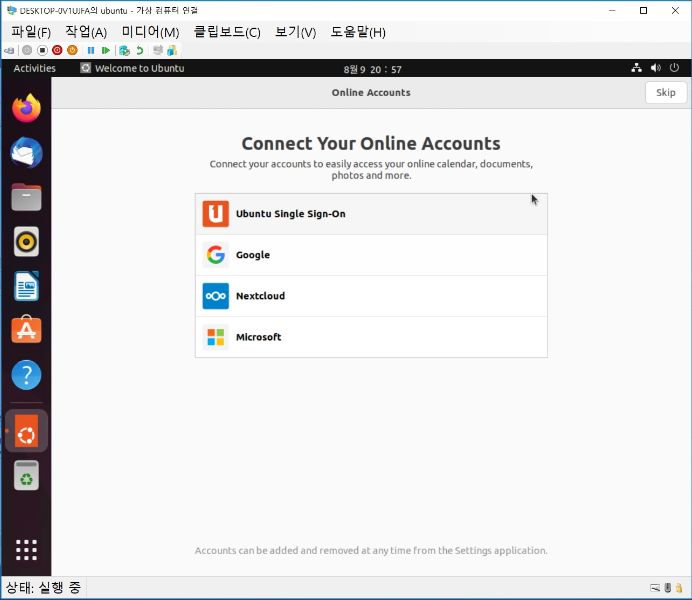
Task: Open the Welcome to Ubuntu app menu
Action: (x=132, y=68)
